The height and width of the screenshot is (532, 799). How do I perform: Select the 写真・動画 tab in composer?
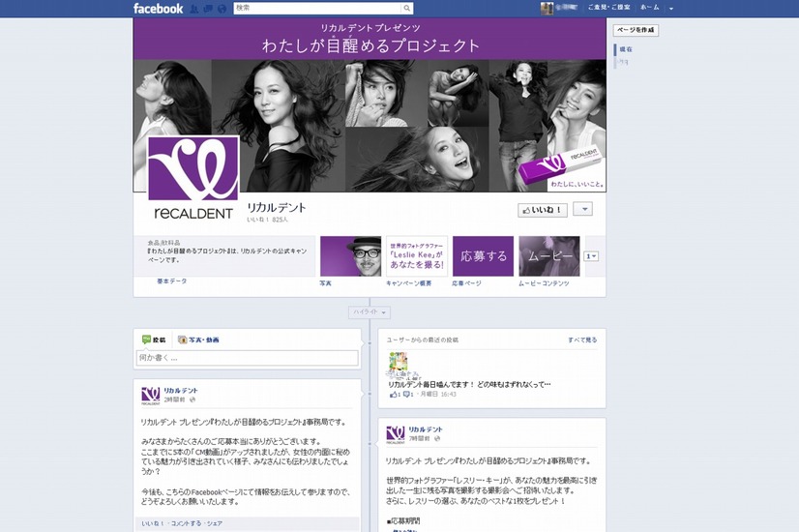point(198,340)
